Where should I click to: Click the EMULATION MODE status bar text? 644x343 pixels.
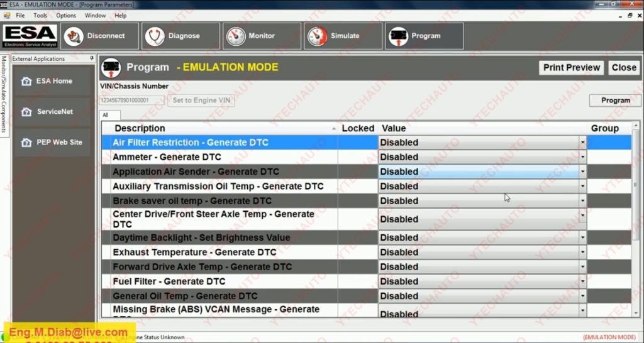point(609,337)
